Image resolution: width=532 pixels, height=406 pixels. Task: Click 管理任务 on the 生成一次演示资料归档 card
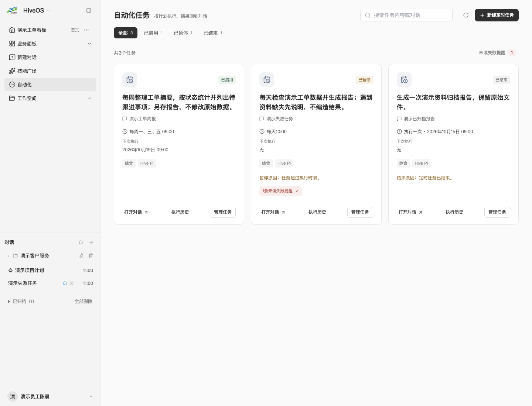coord(497,212)
